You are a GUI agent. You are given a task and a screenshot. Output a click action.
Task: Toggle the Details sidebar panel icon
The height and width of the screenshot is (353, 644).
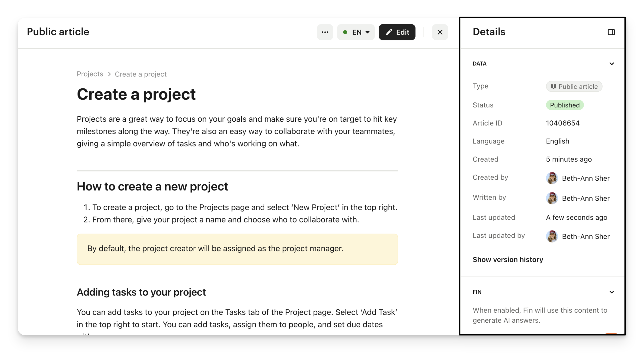(x=611, y=32)
